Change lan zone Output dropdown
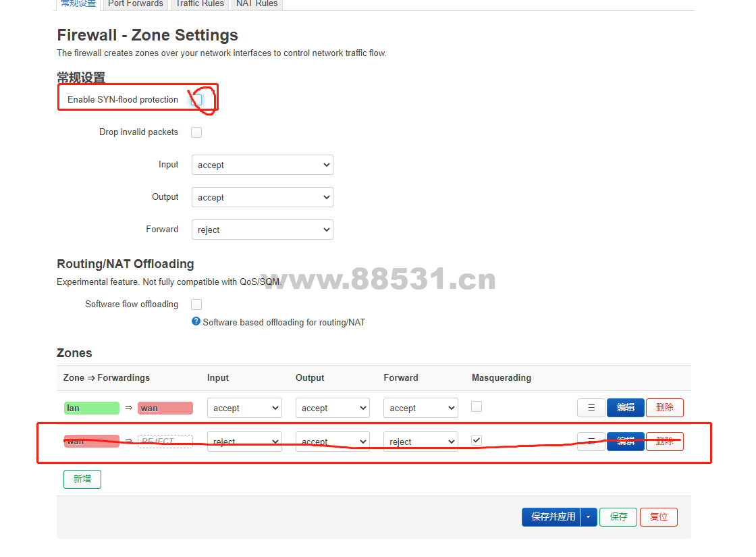756x557 pixels. coord(333,408)
